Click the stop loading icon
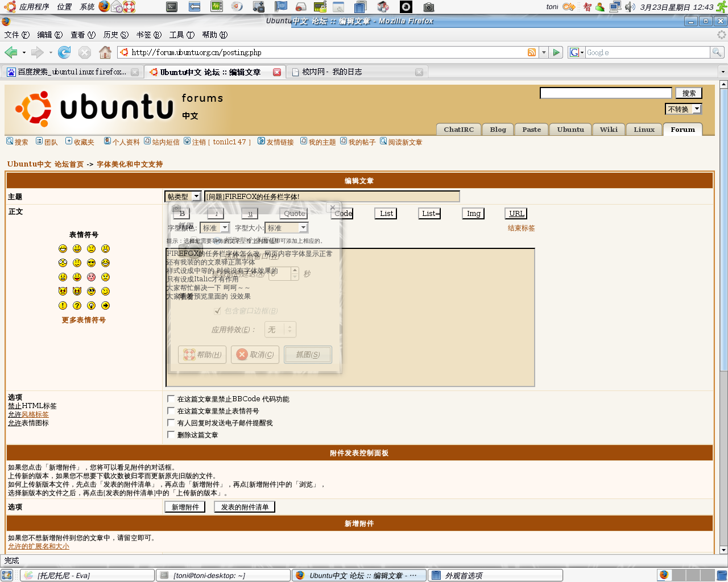The width and height of the screenshot is (728, 582). point(85,52)
